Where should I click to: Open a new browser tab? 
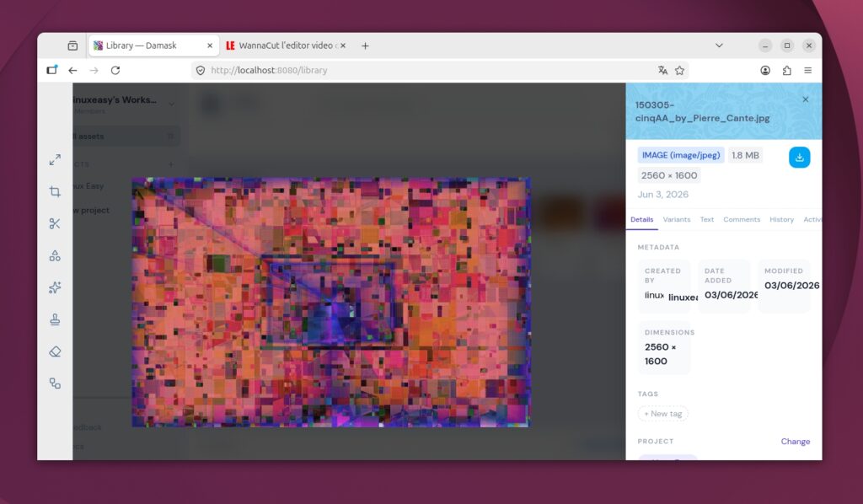[x=365, y=46]
